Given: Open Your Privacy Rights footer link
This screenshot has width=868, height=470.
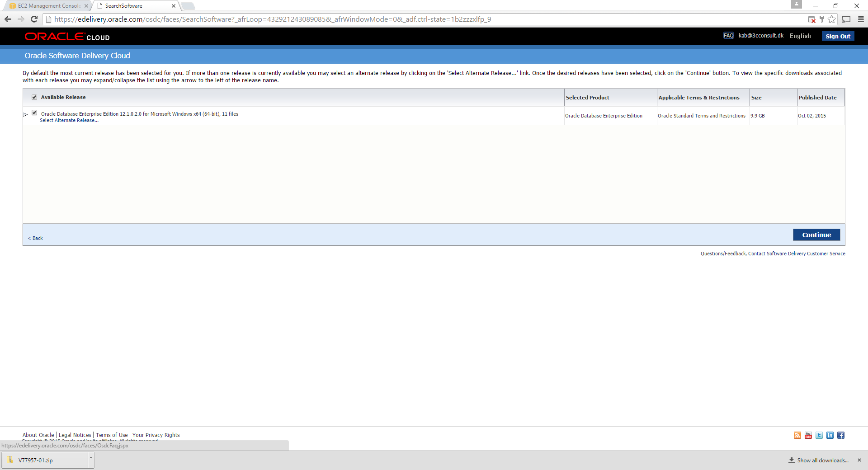Looking at the screenshot, I should pos(156,435).
